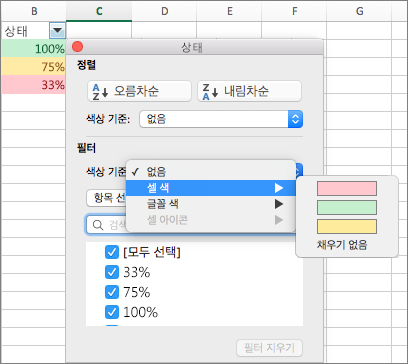Select 셀 색 menu entry
The image size is (408, 364).
[211, 188]
